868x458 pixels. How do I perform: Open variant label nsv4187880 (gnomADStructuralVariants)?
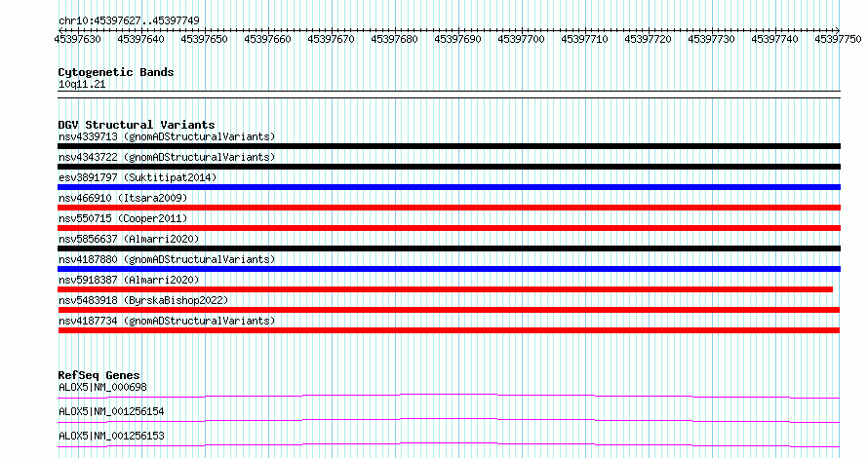pos(167,259)
